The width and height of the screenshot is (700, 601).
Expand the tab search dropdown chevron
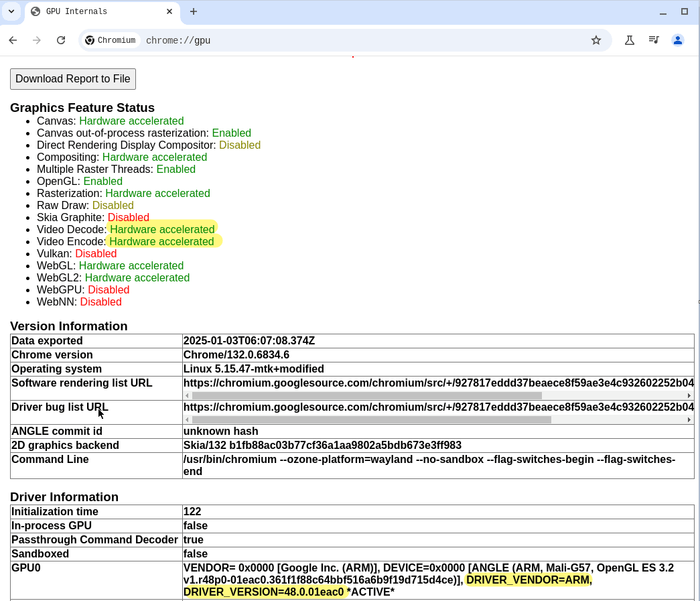[11, 11]
